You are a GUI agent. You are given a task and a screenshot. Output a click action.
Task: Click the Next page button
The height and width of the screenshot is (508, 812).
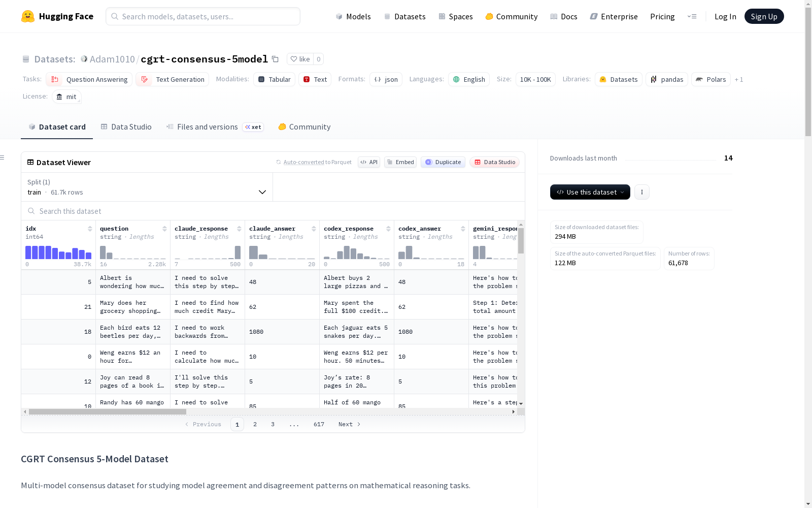point(350,424)
